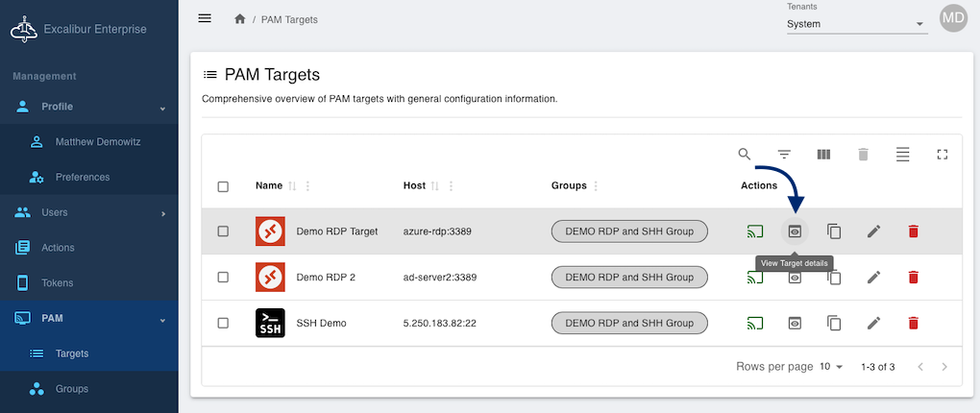The width and height of the screenshot is (980, 413).
Task: Toggle table density icon
Action: tap(902, 155)
